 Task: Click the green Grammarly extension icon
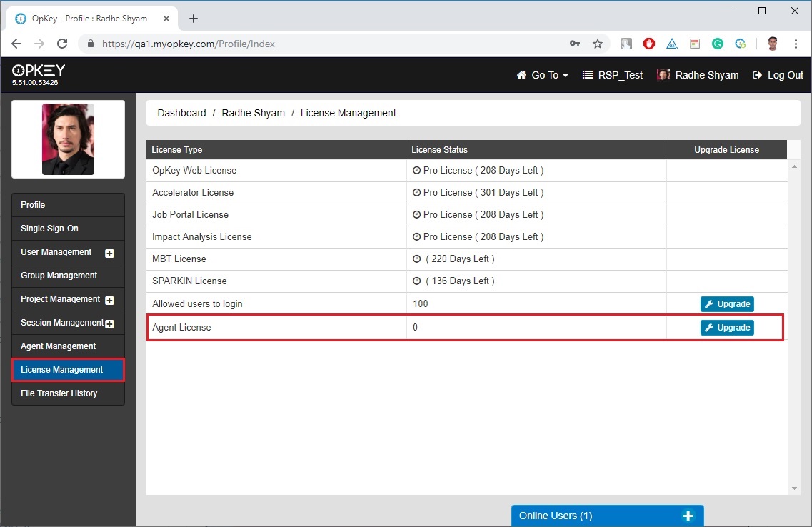[x=717, y=44]
